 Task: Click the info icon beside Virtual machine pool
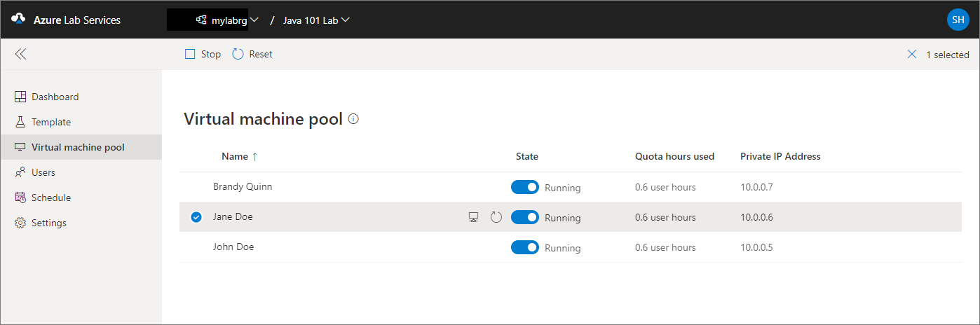click(x=353, y=119)
